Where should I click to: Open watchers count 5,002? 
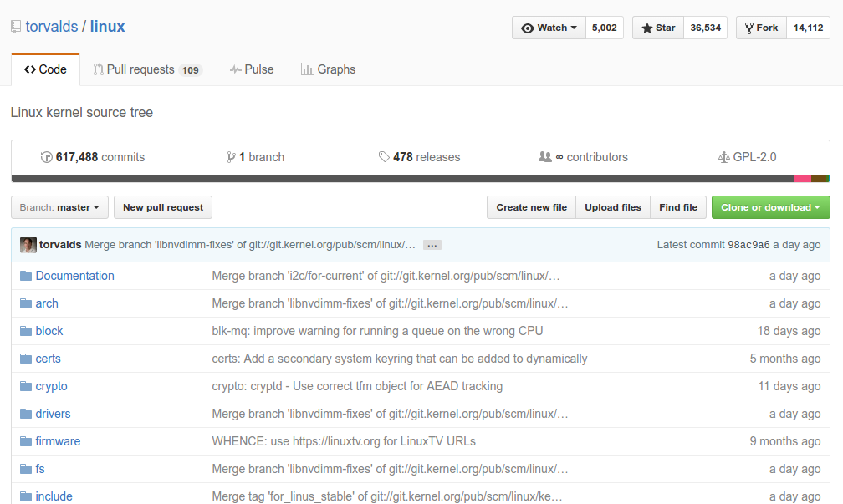(605, 28)
